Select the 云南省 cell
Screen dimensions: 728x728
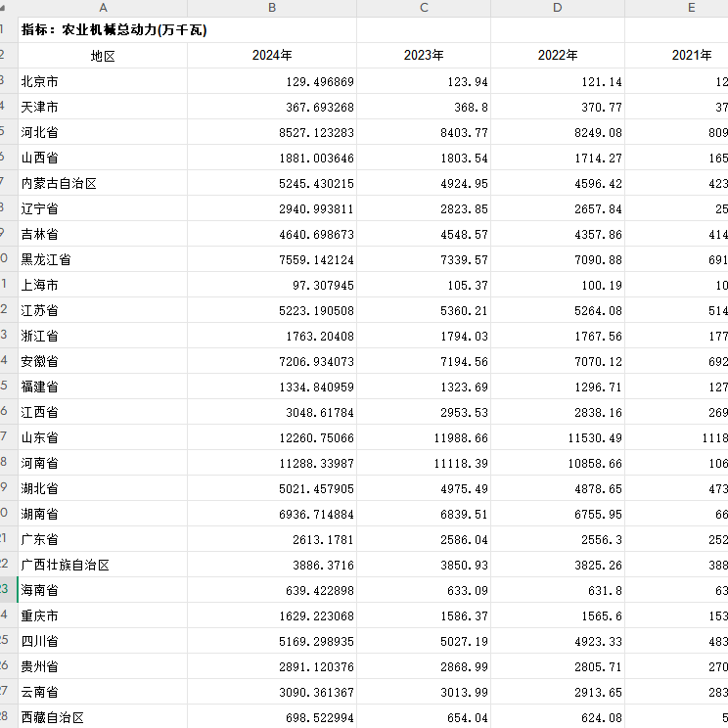103,692
